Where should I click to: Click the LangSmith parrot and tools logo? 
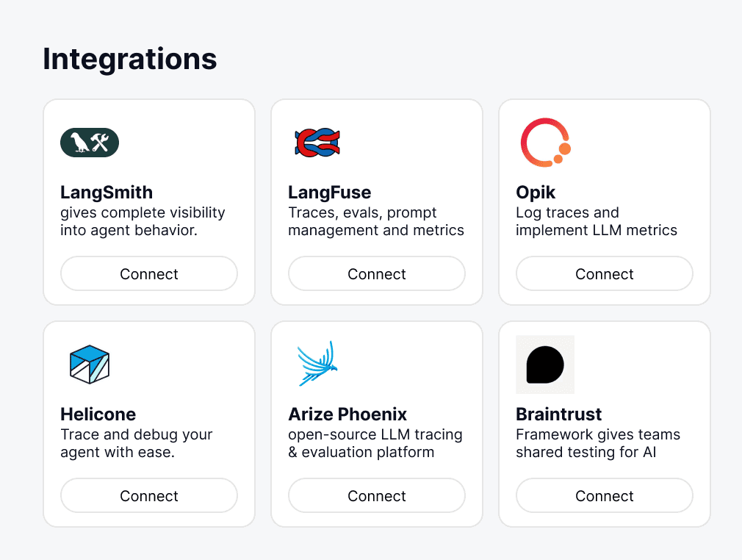(90, 143)
